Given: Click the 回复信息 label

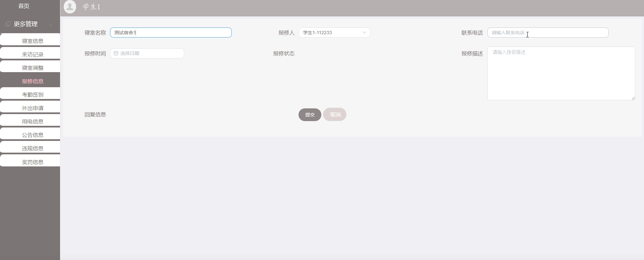Looking at the screenshot, I should point(95,114).
